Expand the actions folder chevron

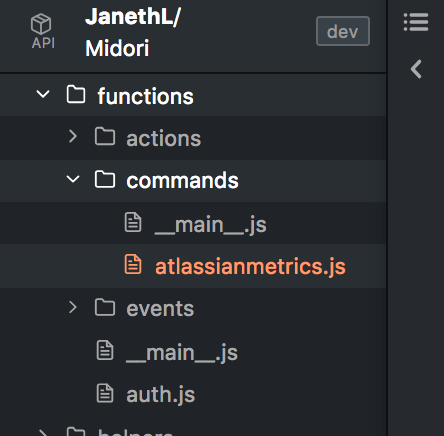73,136
